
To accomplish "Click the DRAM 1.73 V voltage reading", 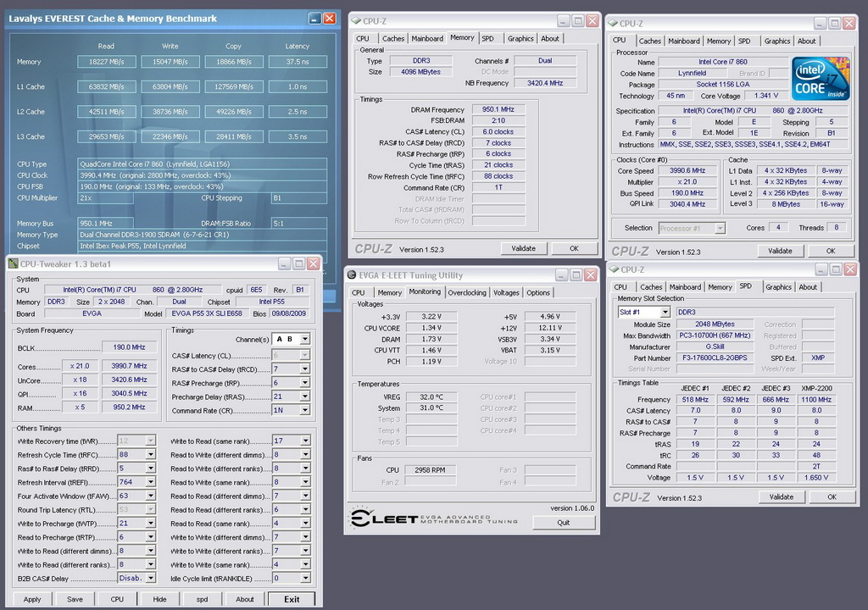I will coord(431,339).
